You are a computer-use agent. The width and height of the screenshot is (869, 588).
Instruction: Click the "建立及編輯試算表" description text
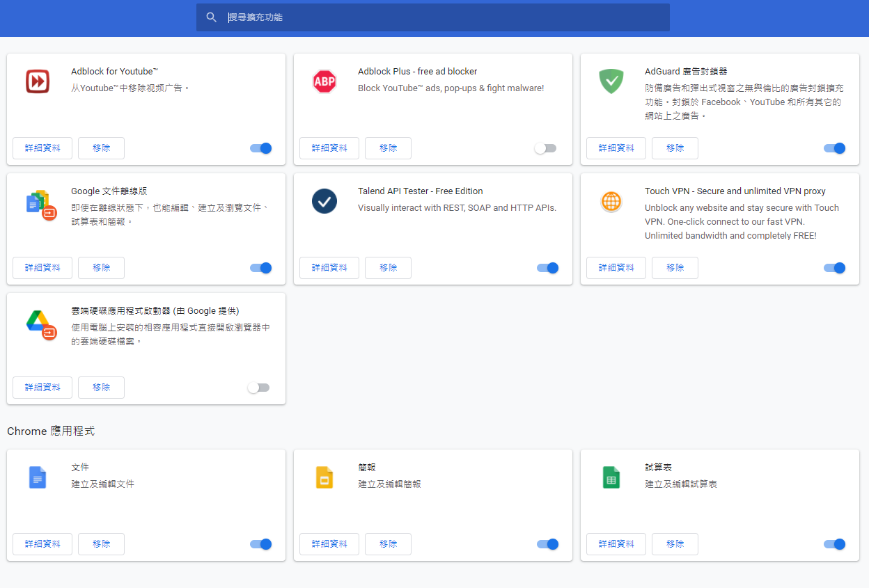click(681, 484)
